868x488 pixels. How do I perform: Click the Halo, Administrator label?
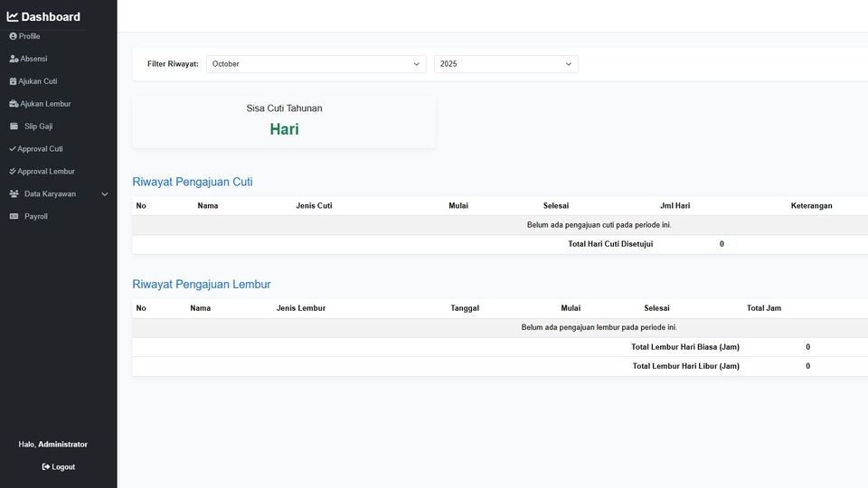pos(53,445)
